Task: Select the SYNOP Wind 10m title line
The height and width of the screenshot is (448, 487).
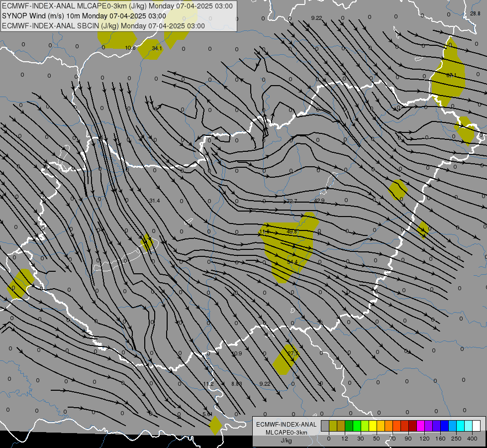Action: click(x=84, y=16)
